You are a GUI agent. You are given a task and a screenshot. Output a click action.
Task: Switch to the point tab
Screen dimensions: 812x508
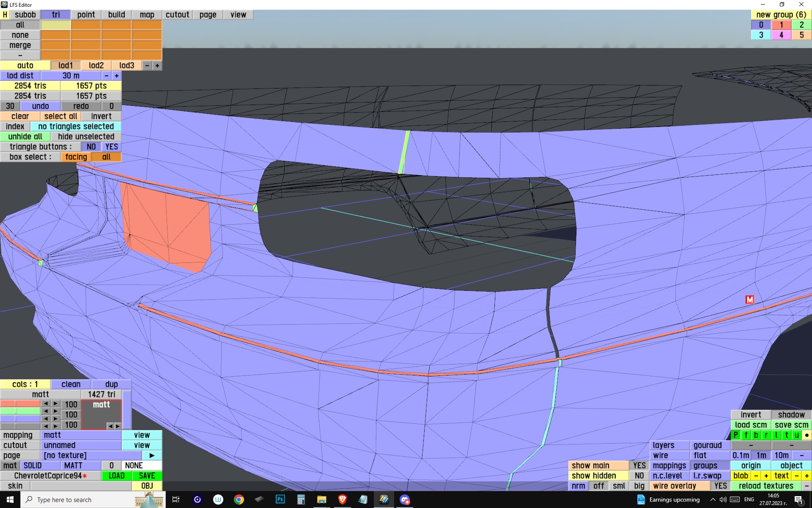click(x=86, y=15)
